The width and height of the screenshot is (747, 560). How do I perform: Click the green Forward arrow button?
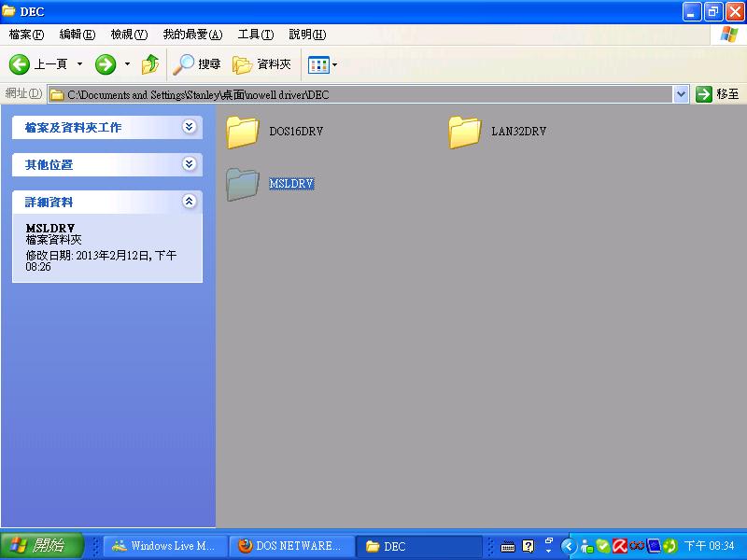point(106,64)
